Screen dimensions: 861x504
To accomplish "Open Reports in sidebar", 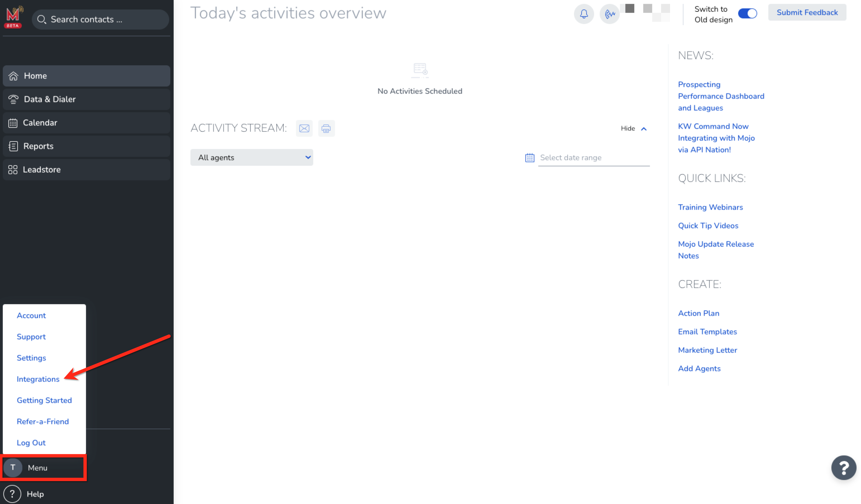I will click(87, 146).
